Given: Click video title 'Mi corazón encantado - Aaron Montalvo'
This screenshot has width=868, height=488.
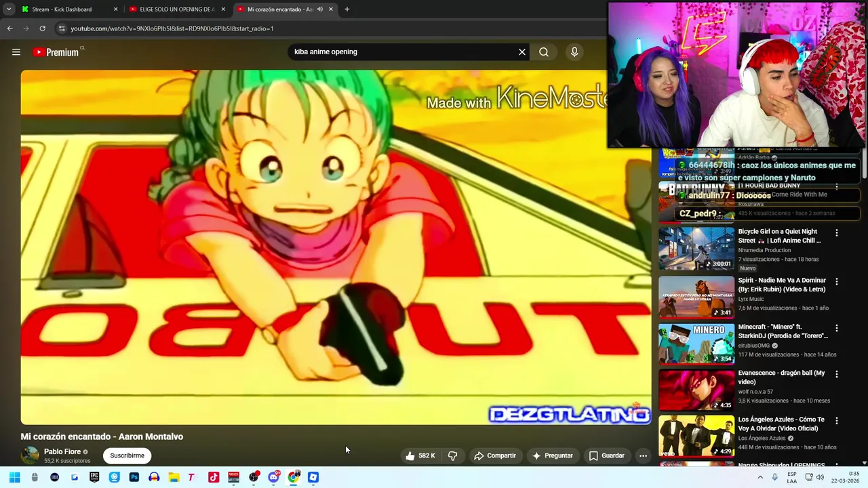Looking at the screenshot, I should point(102,436).
